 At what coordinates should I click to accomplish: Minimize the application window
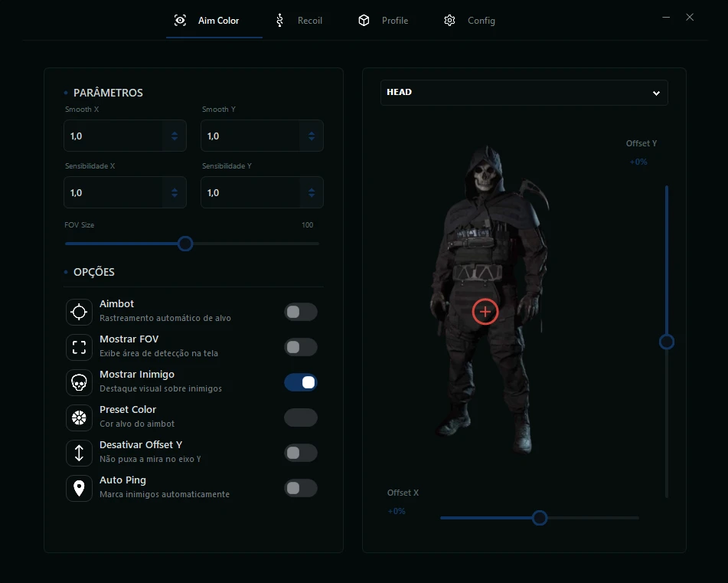pos(666,17)
